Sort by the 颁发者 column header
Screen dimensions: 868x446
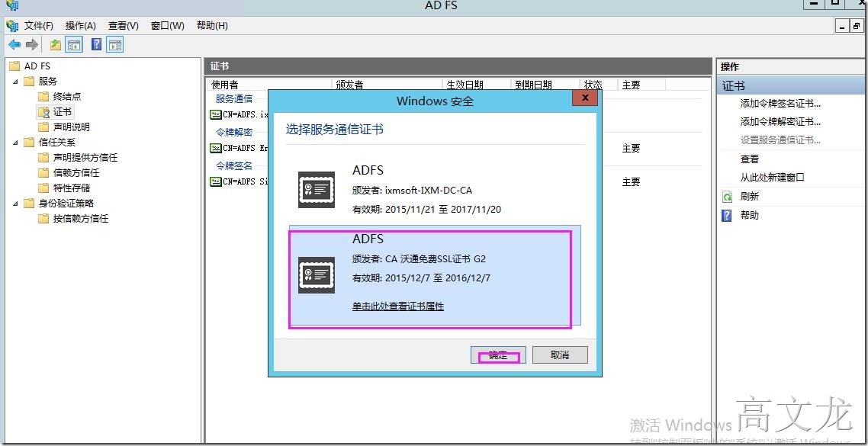(x=387, y=85)
